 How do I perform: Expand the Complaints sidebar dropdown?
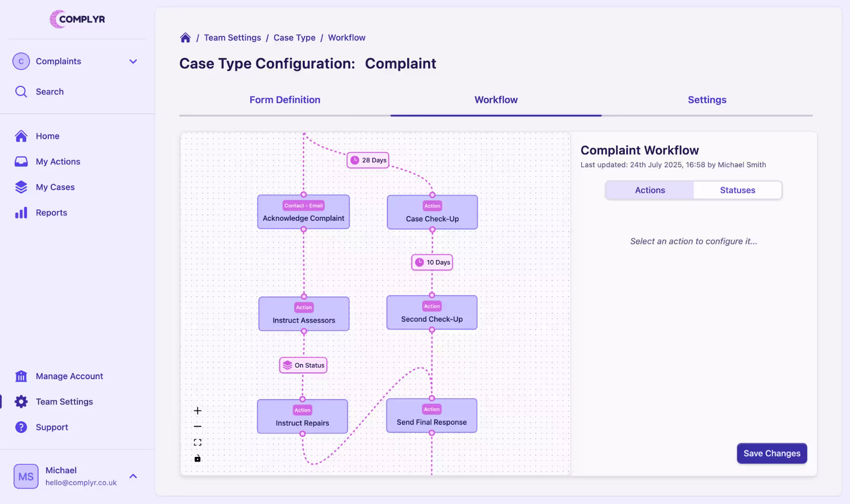133,61
